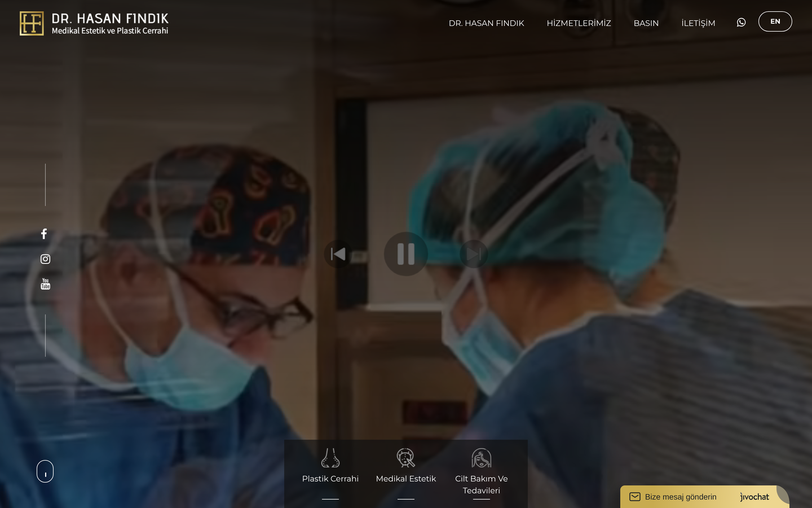Pause the background video
This screenshot has height=508, width=812.
click(406, 254)
